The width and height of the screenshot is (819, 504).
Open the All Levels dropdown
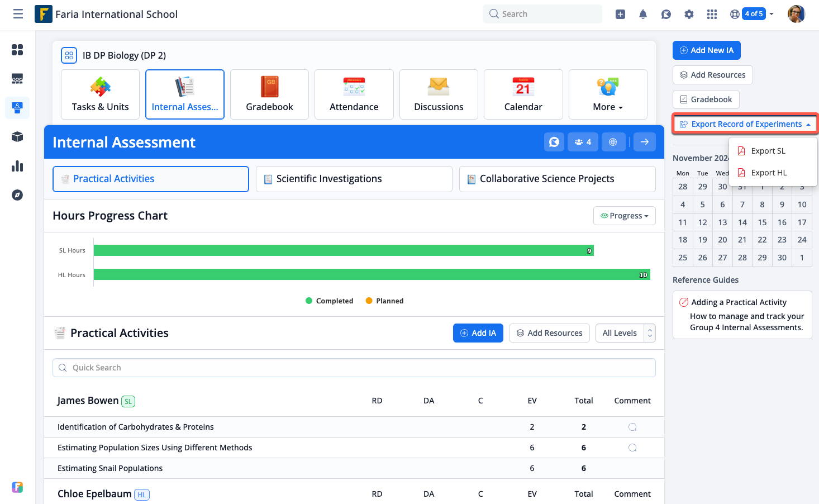(626, 333)
